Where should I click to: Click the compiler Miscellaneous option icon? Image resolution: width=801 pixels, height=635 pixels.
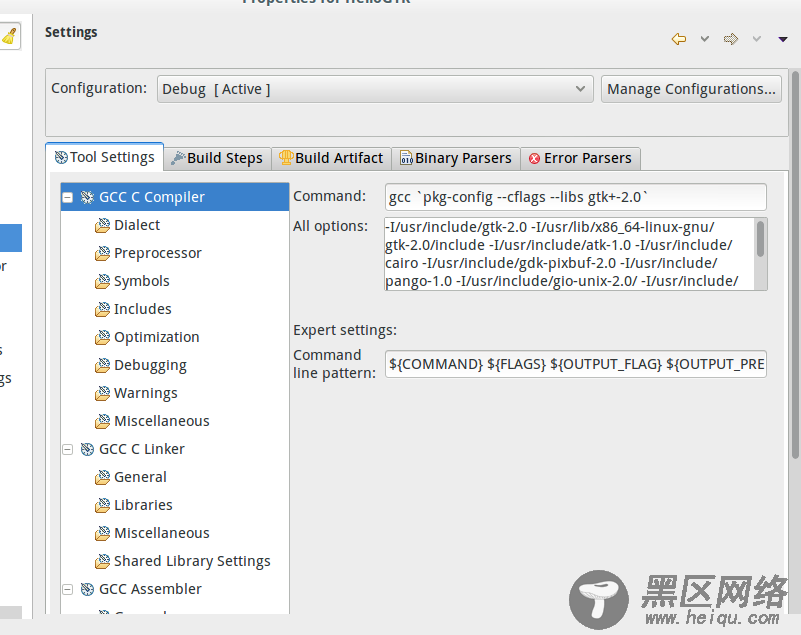pyautogui.click(x=102, y=421)
